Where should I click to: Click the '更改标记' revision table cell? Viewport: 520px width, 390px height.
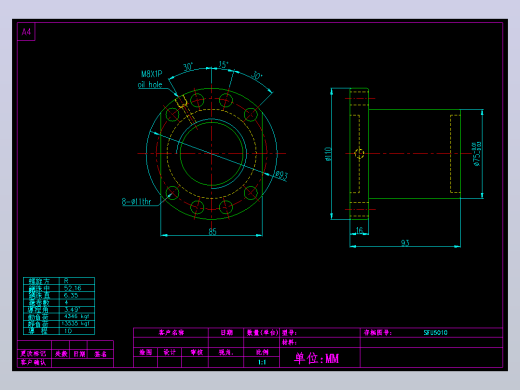[33, 354]
